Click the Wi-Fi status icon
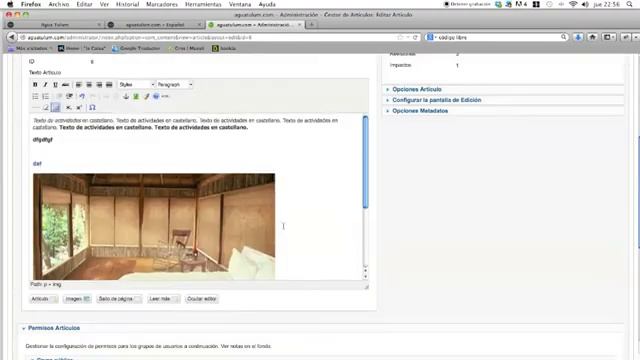Screen dimensions: 640x360 point(573,4)
